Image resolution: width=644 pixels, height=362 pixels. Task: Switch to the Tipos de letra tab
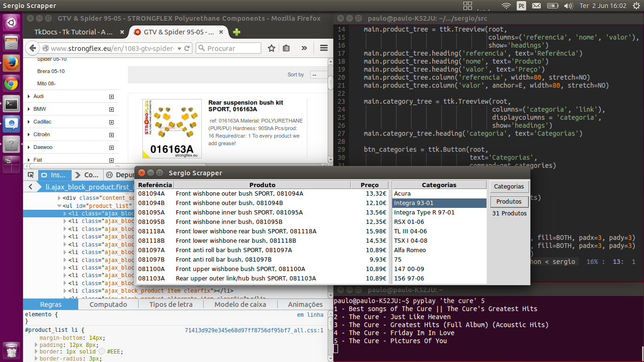tap(171, 304)
